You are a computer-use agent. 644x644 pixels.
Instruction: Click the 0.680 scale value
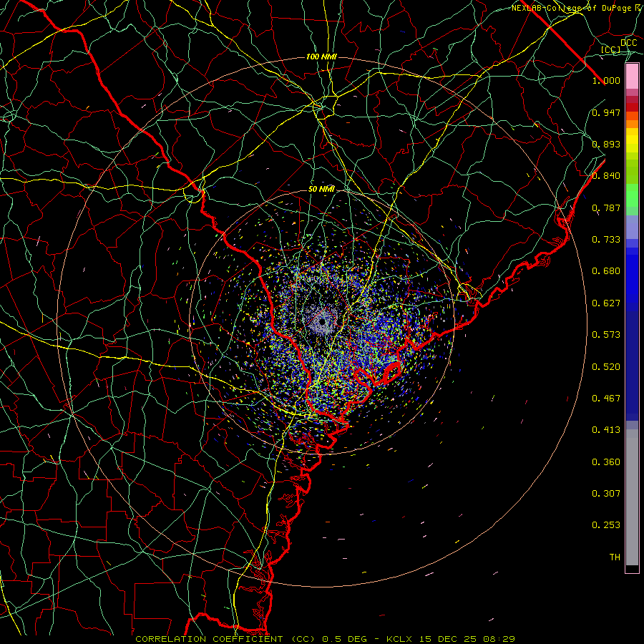[x=606, y=271]
